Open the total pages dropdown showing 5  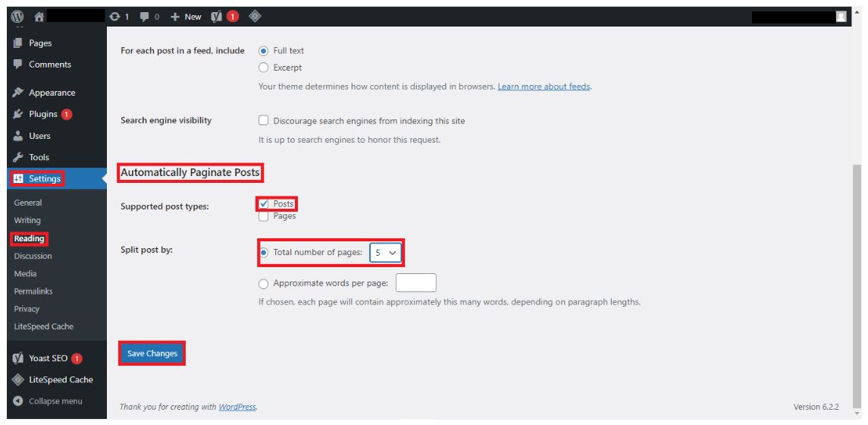[x=385, y=253]
